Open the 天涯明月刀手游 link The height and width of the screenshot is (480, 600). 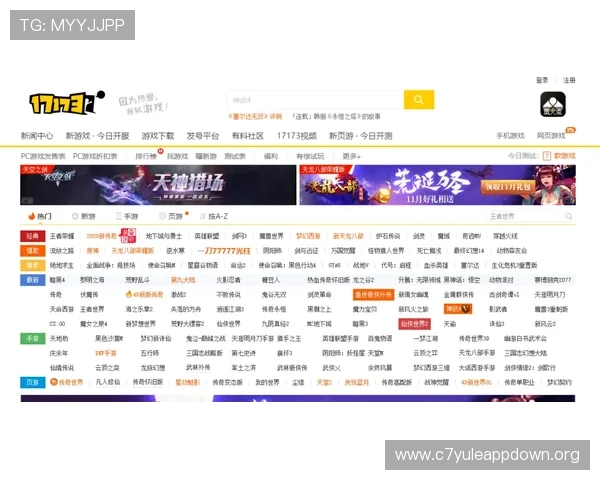[253, 338]
